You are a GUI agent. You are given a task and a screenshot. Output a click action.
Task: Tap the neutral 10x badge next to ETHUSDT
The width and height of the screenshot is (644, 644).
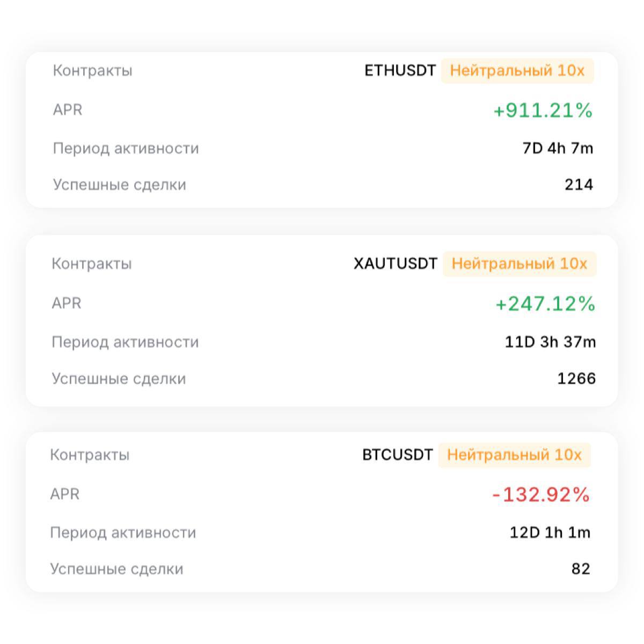(517, 71)
